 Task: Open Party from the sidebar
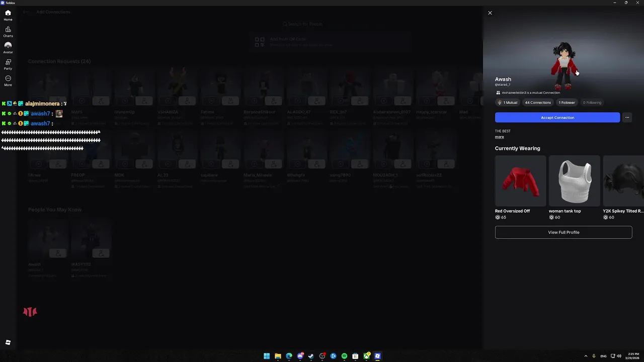8,64
